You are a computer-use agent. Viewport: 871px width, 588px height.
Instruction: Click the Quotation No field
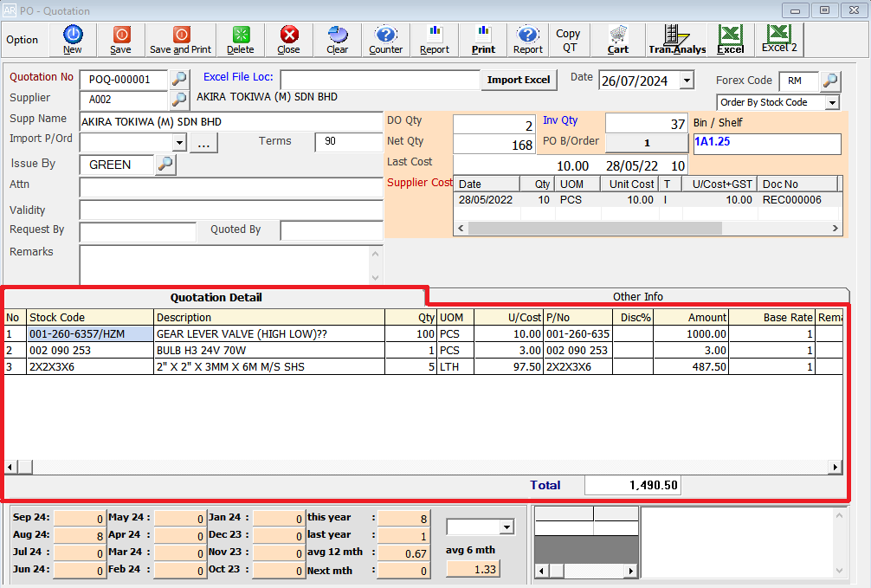point(123,80)
